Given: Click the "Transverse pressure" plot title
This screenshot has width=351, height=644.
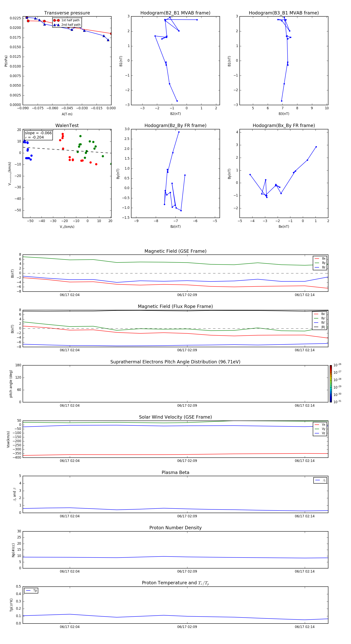Looking at the screenshot, I should pos(67,13).
